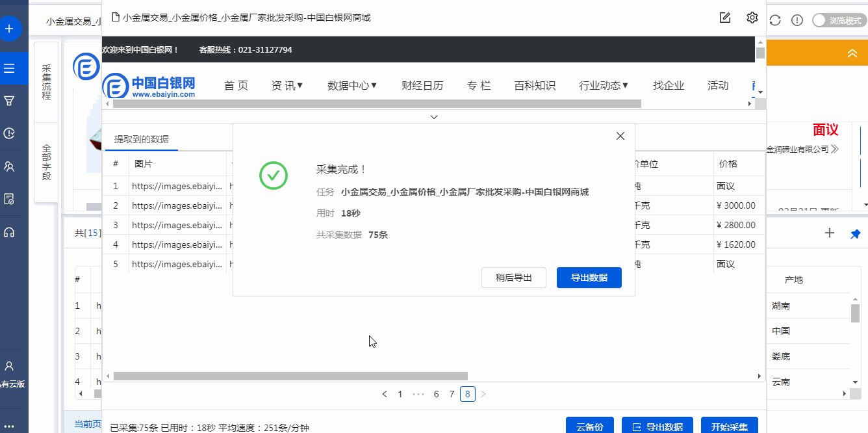Click the 价格 column header
The height and width of the screenshot is (433, 868).
[738, 164]
